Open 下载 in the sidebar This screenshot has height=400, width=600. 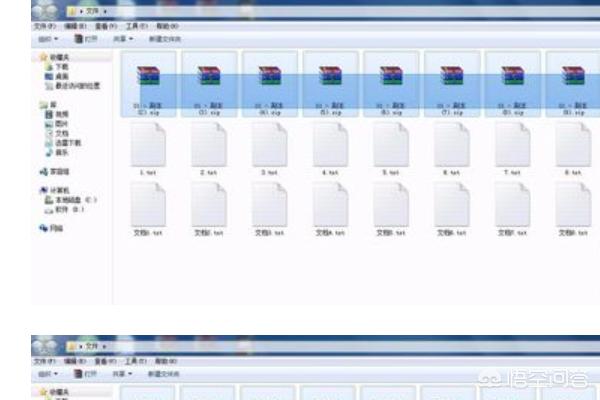tap(57, 67)
